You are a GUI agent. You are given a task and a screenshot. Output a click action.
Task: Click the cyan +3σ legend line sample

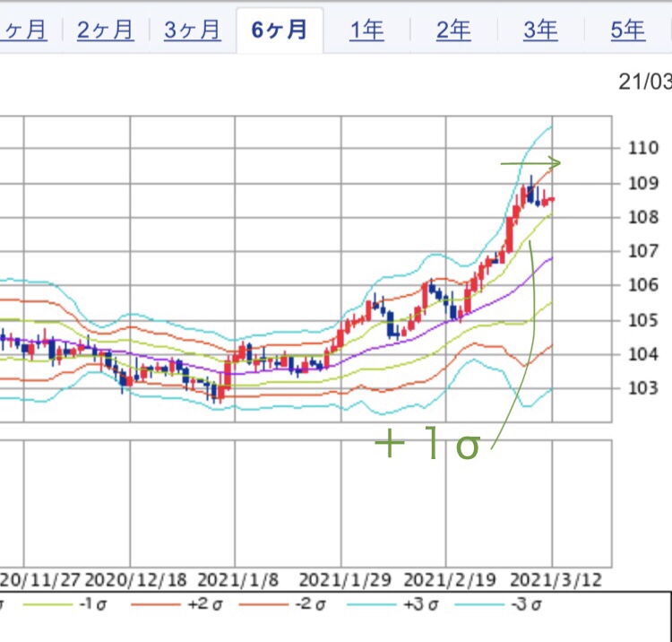(x=372, y=605)
